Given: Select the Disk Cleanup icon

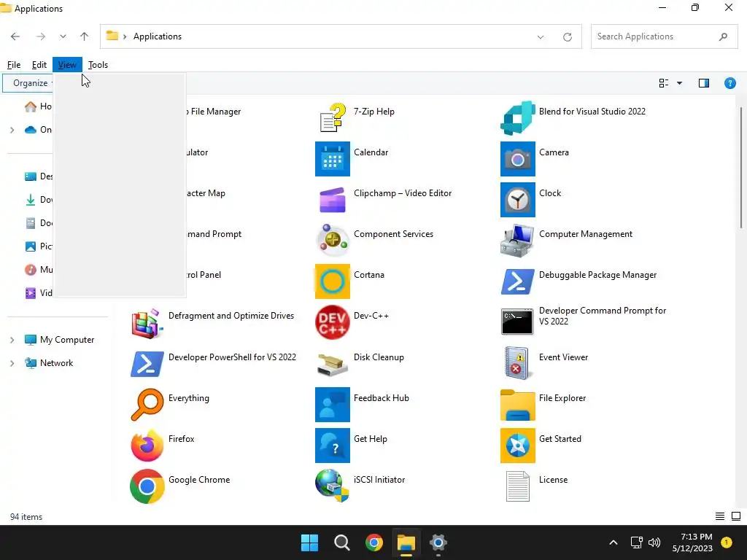Looking at the screenshot, I should (332, 364).
